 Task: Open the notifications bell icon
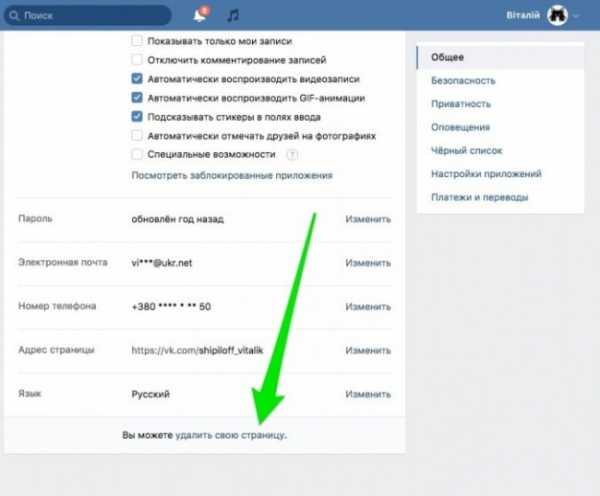tap(201, 15)
